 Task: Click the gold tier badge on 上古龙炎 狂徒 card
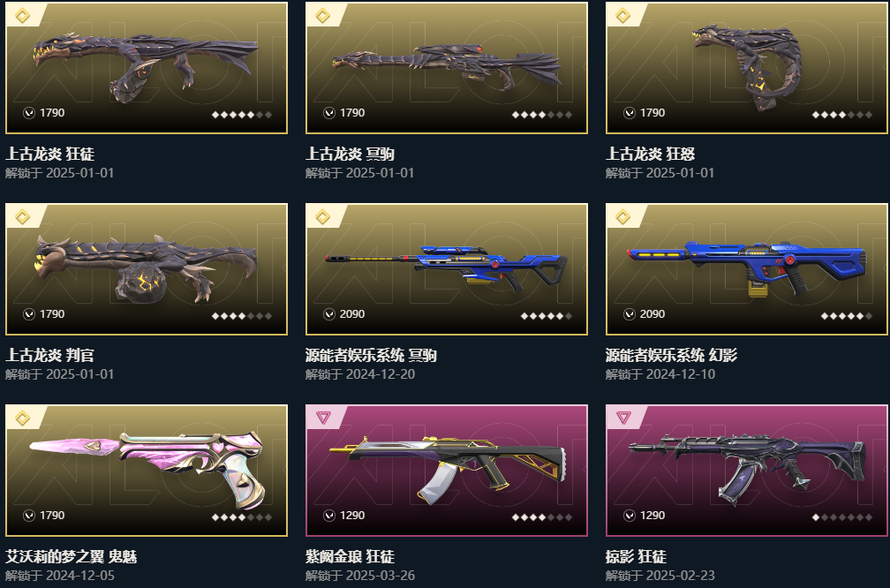click(22, 15)
